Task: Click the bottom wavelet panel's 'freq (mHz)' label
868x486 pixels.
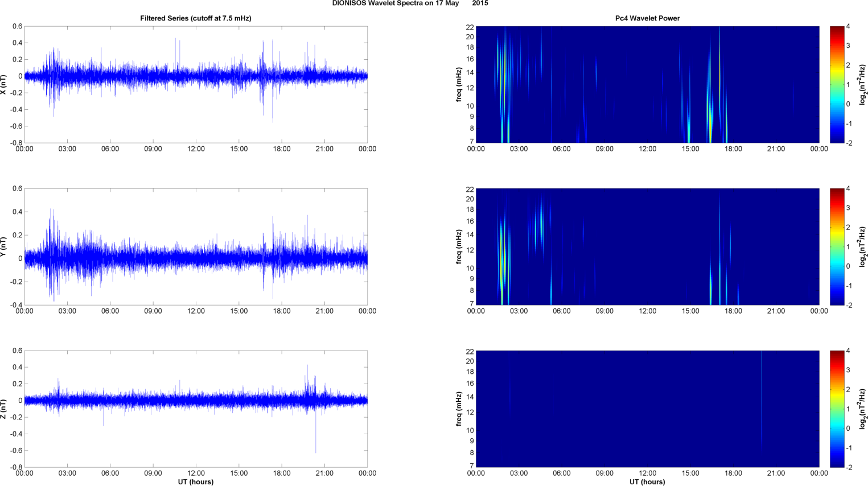Action: tap(459, 409)
